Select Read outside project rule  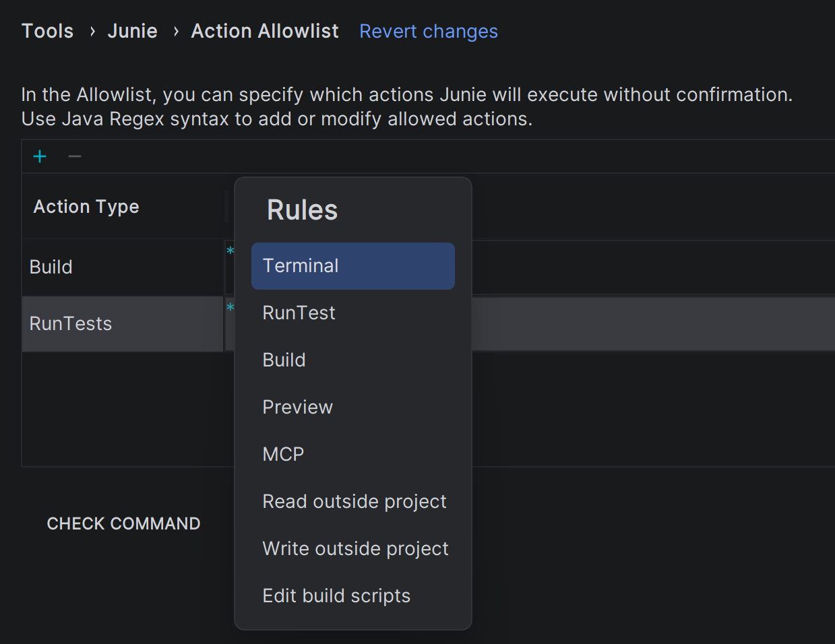[x=353, y=502]
